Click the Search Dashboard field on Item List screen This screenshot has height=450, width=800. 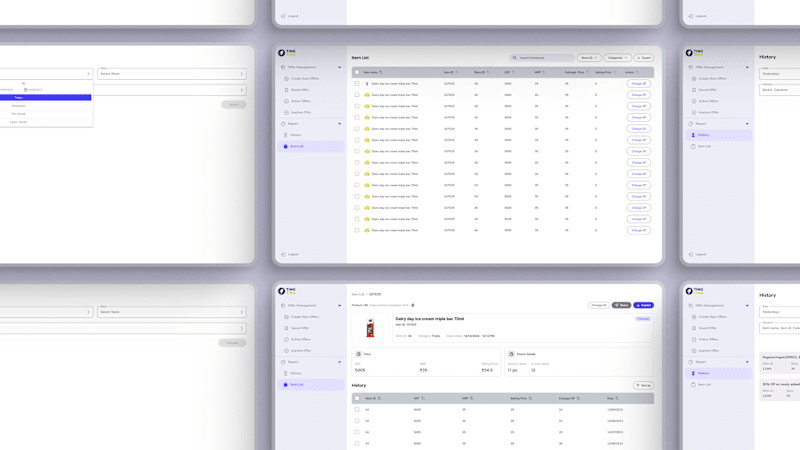[542, 58]
